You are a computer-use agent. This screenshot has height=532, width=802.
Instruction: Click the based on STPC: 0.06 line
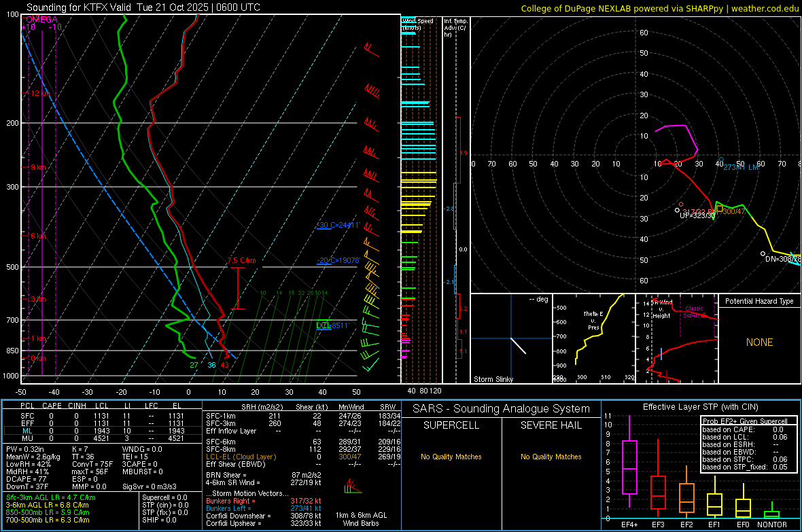pyautogui.click(x=745, y=459)
